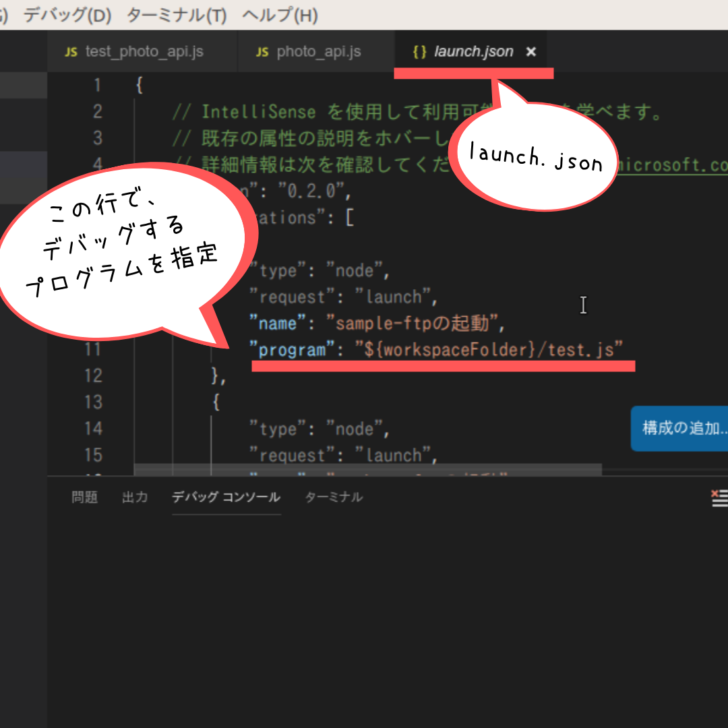Image resolution: width=728 pixels, height=728 pixels.
Task: Follow the microsoft.com link in comment
Action: coord(672,165)
